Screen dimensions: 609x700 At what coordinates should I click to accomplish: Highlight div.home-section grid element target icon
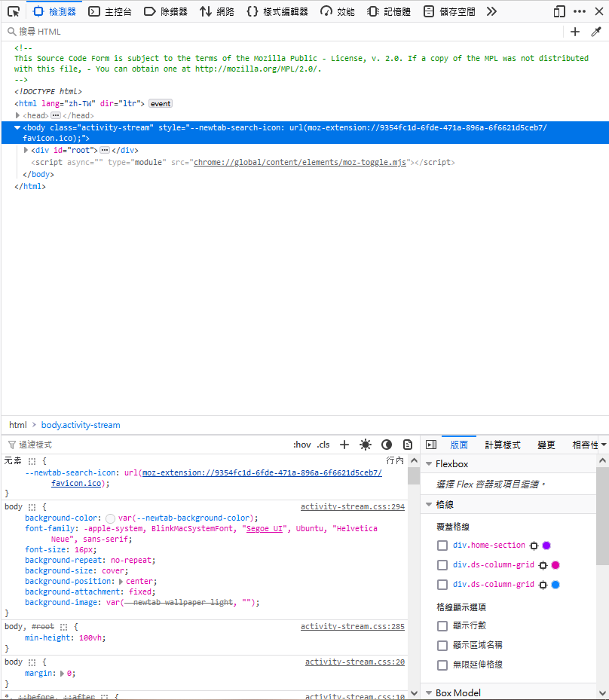(x=534, y=546)
